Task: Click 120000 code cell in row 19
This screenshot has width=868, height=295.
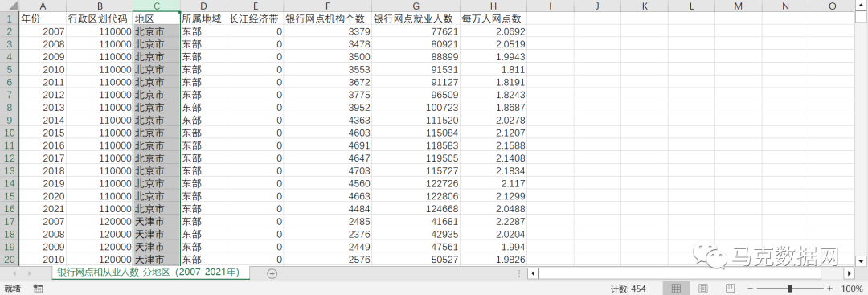Action: [100, 247]
